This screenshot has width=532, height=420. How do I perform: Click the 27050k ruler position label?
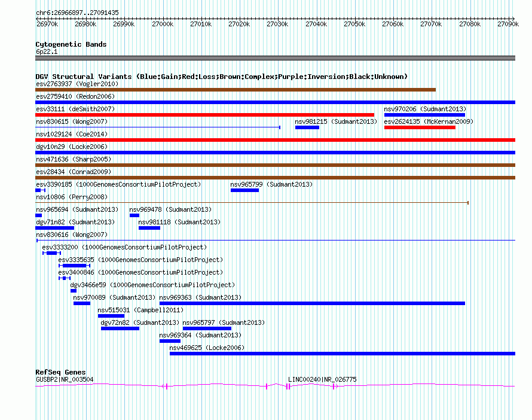[354, 24]
